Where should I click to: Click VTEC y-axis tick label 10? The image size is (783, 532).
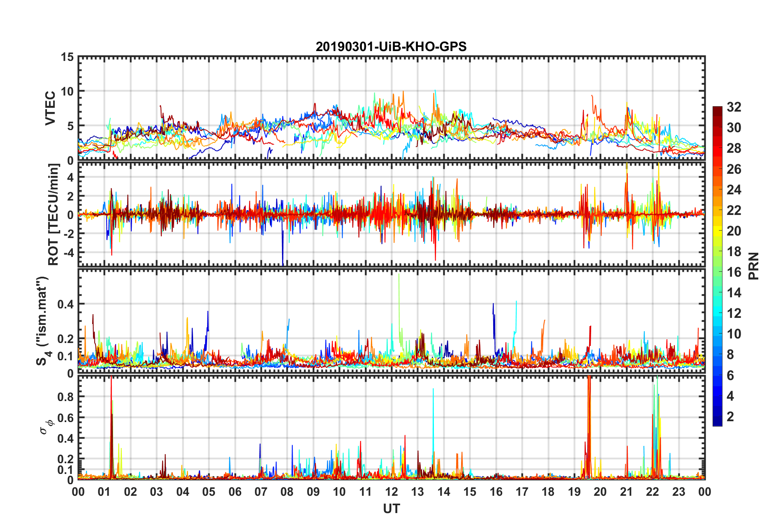tap(67, 91)
